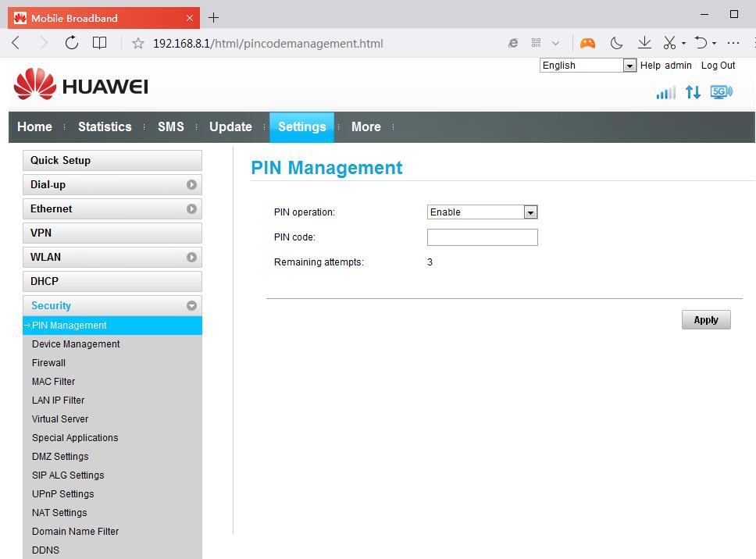Open the English language dropdown
Image resolution: width=756 pixels, height=559 pixels.
pos(588,66)
